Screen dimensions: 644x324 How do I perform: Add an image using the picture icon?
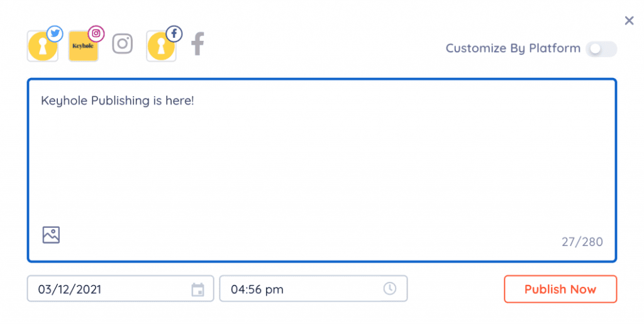(51, 235)
